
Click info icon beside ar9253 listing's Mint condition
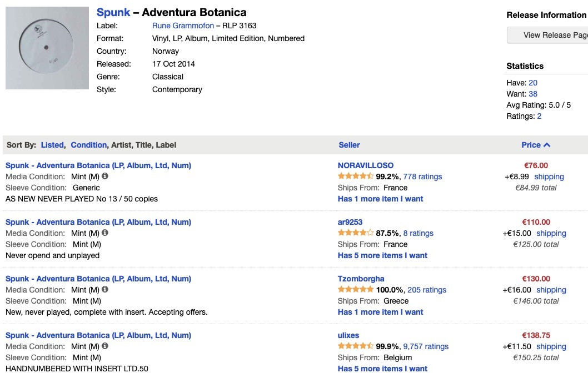105,233
